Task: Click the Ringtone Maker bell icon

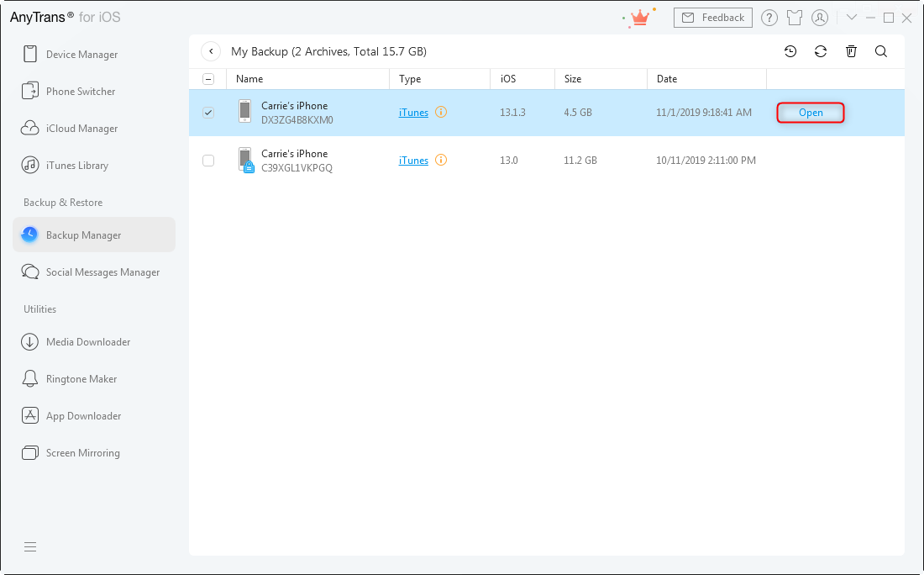Action: tap(29, 378)
